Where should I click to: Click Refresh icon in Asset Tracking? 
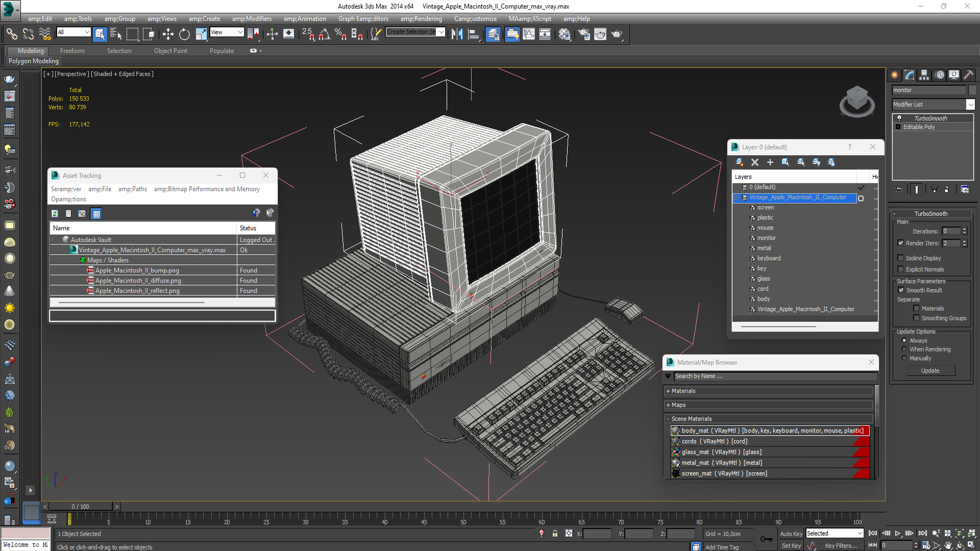tap(55, 214)
